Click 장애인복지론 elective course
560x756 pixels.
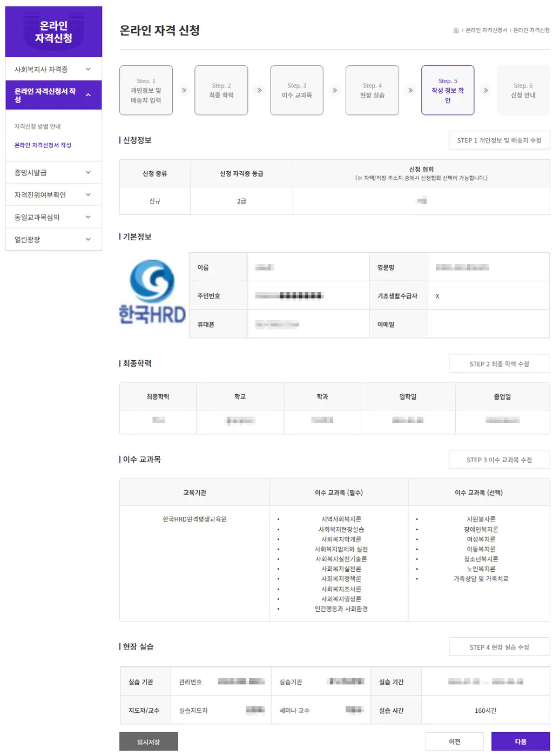[x=481, y=529]
